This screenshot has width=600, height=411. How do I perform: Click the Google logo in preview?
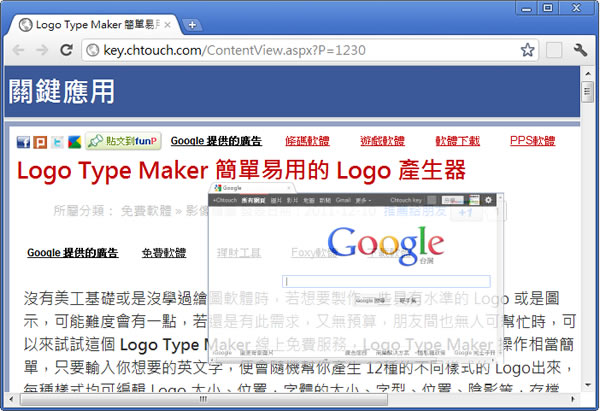pyautogui.click(x=386, y=245)
